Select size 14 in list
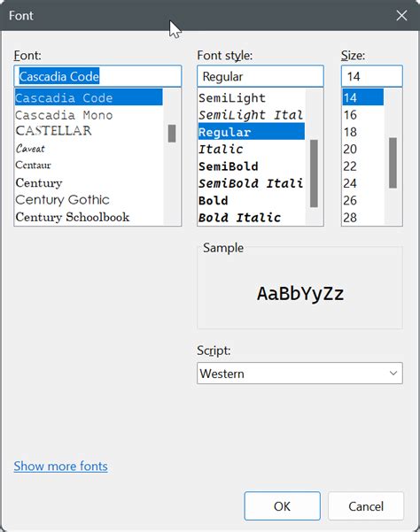The image size is (420, 532). click(362, 97)
